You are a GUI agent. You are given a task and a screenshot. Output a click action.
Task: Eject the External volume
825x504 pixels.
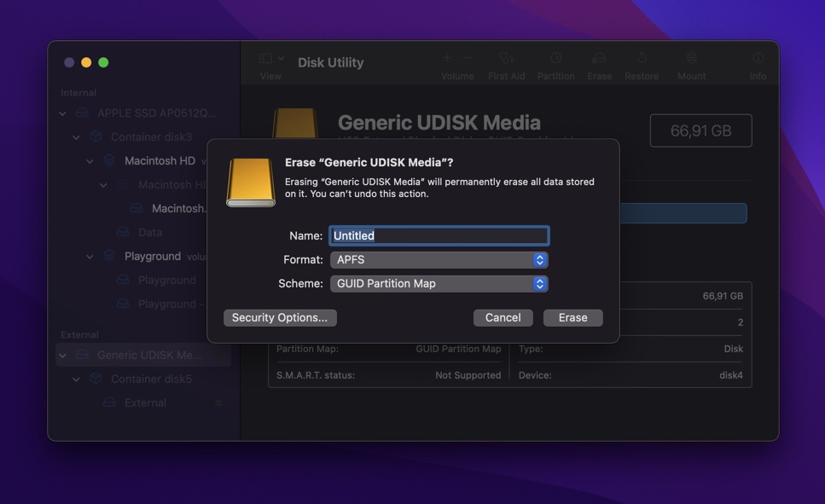(x=218, y=403)
